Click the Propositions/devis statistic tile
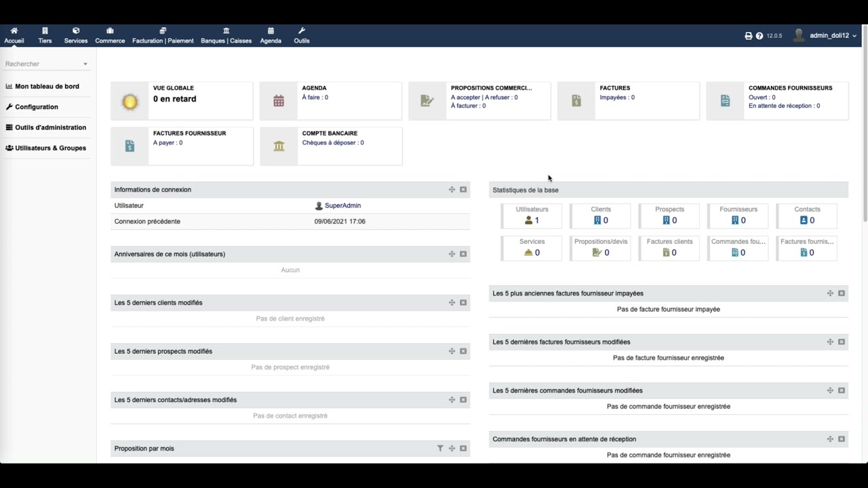 click(601, 247)
